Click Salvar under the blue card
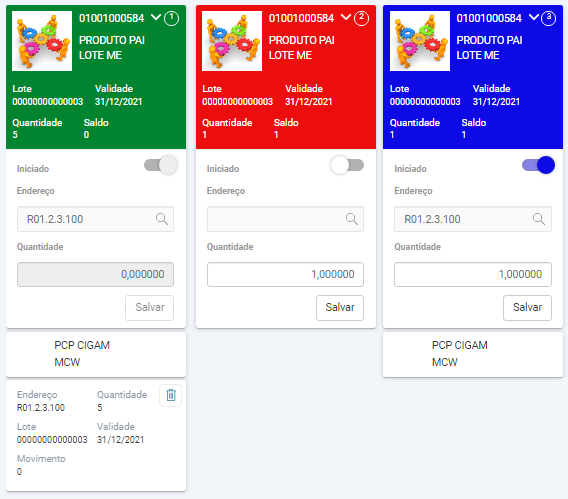Screen dimensions: 568x499 click(x=527, y=308)
